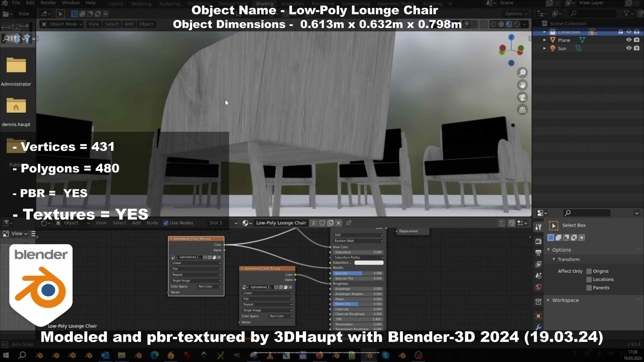
Task: Open the Edit menu
Action: point(30,3)
